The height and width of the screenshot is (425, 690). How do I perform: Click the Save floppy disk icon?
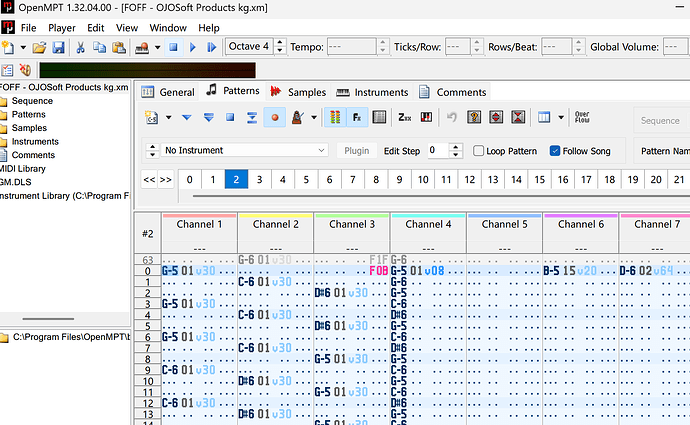click(x=59, y=47)
